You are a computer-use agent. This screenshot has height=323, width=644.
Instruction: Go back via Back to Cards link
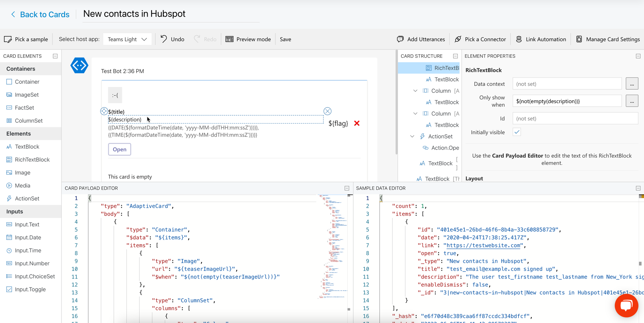[x=40, y=14]
